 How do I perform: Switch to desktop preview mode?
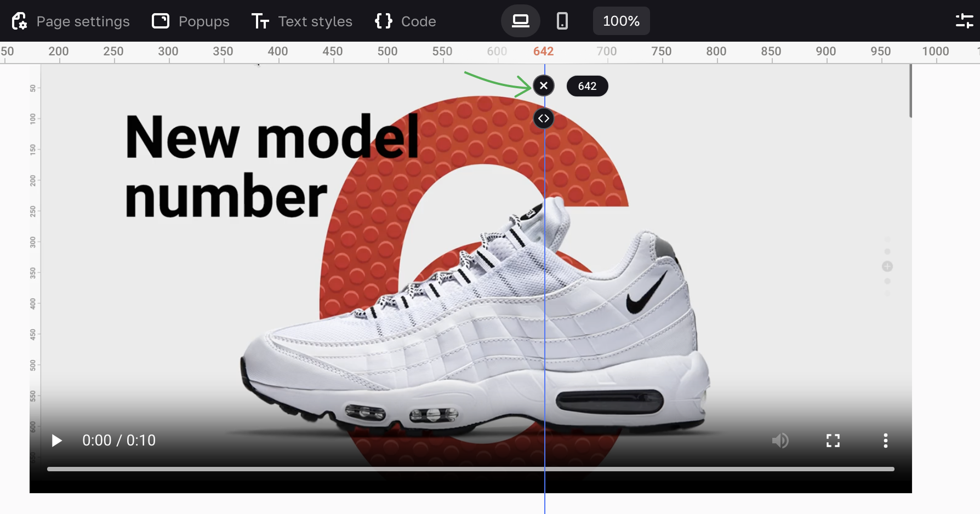[x=520, y=21]
